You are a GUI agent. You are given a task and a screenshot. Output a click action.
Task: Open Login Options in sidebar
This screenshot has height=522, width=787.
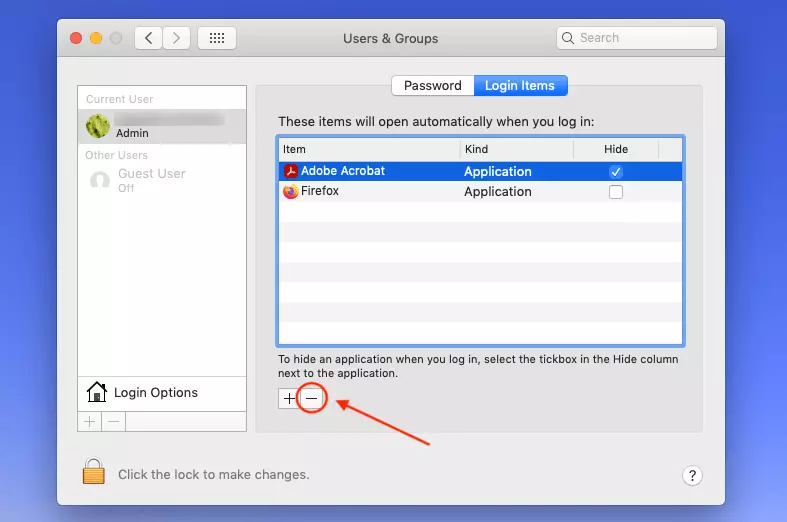point(155,392)
